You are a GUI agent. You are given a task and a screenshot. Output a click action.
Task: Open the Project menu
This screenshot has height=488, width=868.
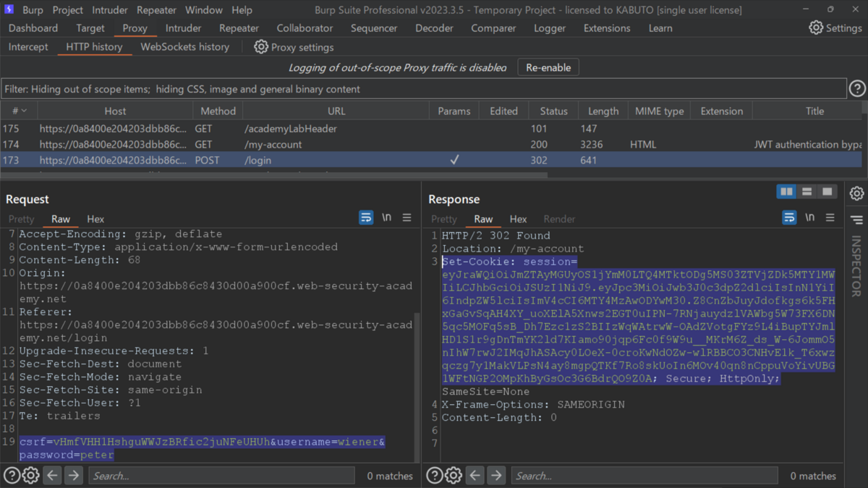[x=68, y=10]
